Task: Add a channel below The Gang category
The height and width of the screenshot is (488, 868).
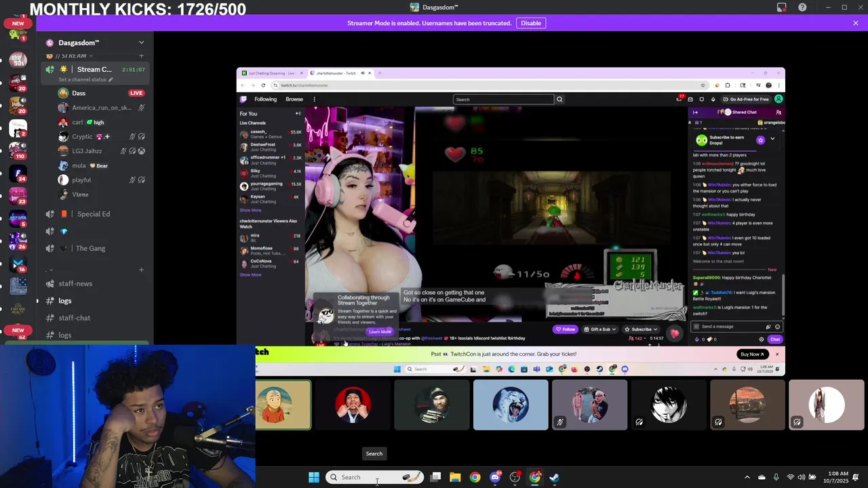Action: tap(141, 270)
